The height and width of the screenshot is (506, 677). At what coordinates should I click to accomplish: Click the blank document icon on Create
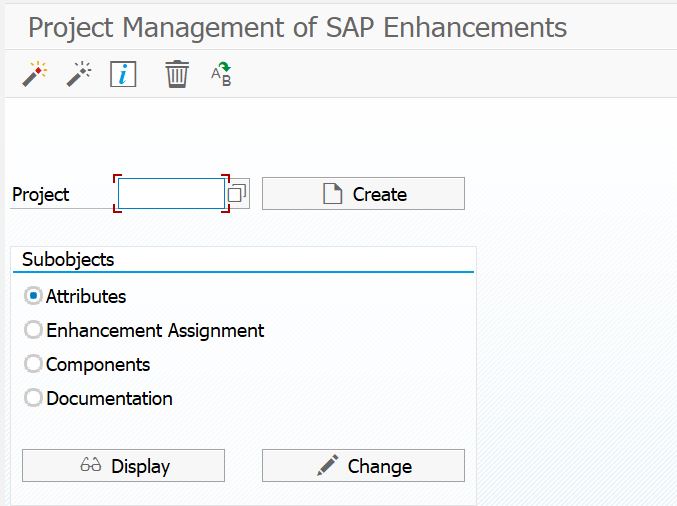pos(332,194)
